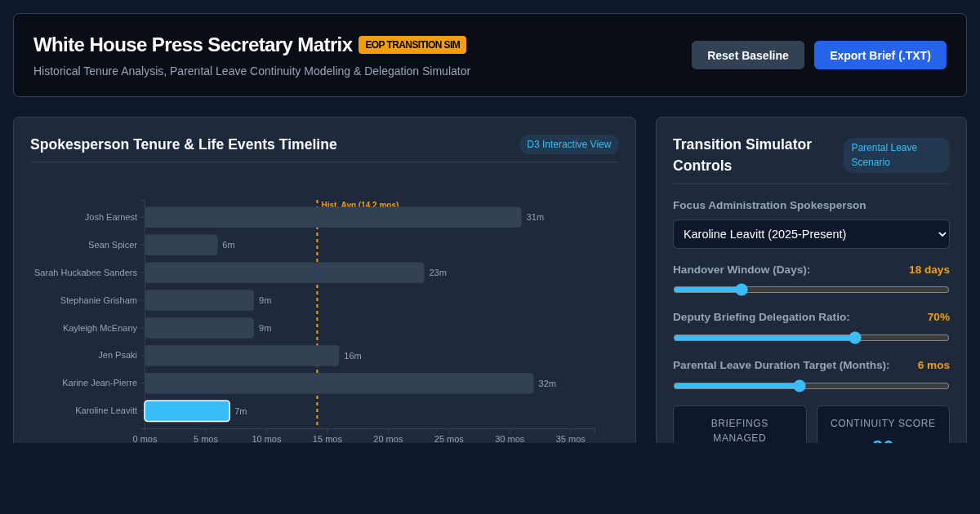Click the Continuity Score stat card

click(x=883, y=424)
